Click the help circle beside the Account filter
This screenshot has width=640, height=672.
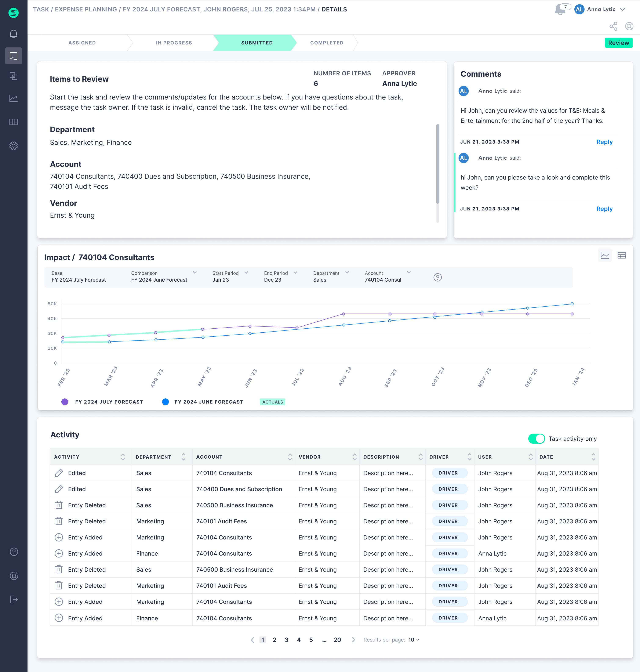tap(438, 278)
